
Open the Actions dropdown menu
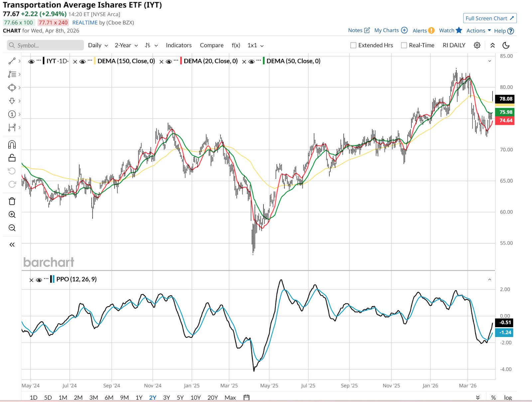[478, 31]
